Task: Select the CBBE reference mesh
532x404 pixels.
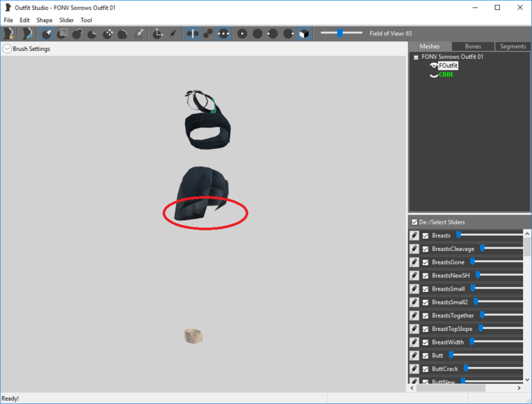Action: tap(446, 74)
